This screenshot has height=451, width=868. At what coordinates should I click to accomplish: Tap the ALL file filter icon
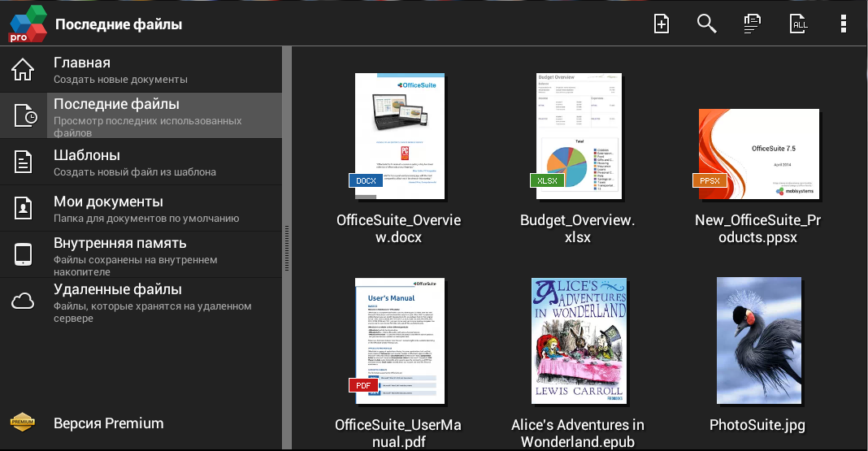[799, 24]
